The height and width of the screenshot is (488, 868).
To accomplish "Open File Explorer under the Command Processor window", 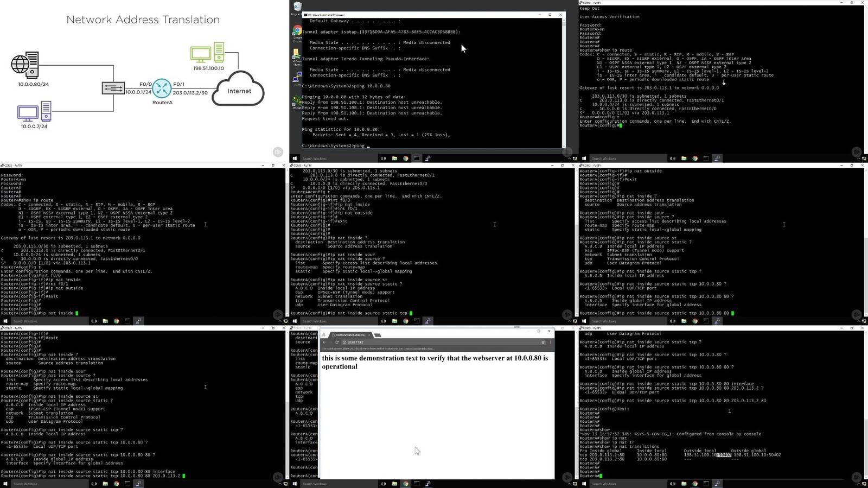I will [394, 159].
